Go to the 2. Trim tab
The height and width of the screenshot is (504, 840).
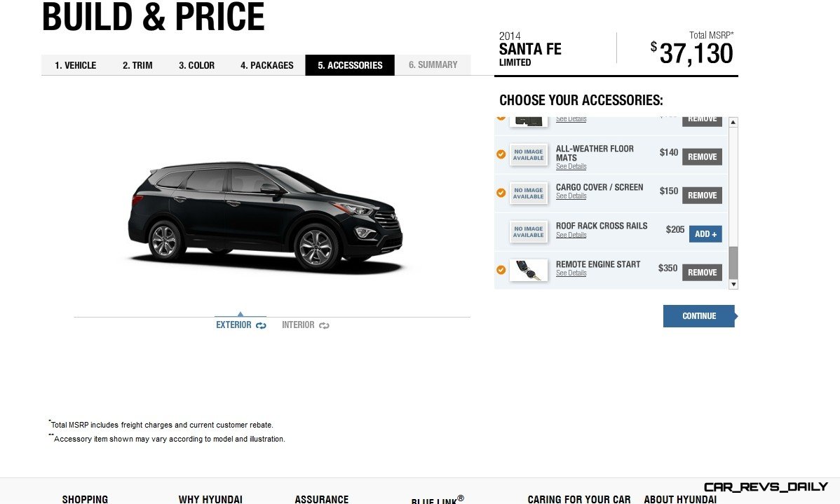pyautogui.click(x=137, y=65)
